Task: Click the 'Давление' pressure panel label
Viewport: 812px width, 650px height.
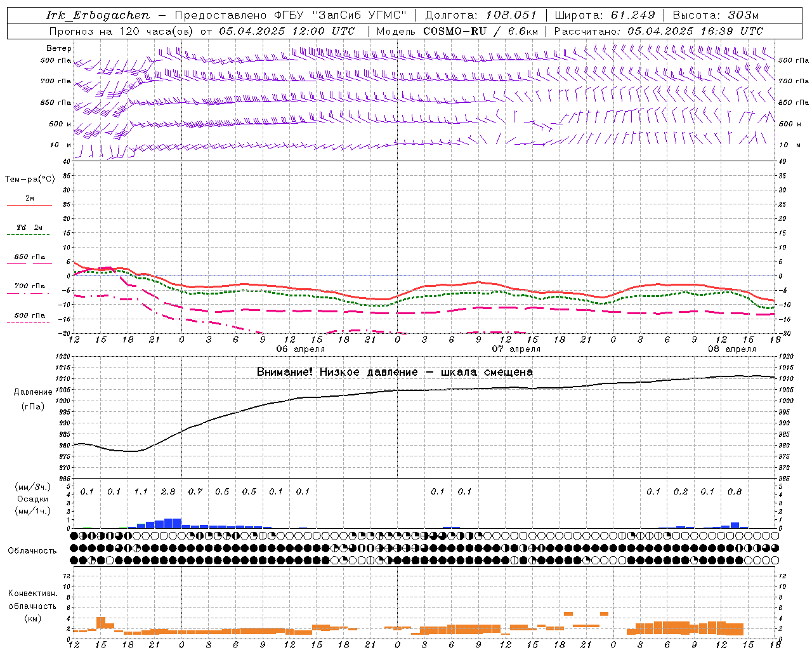Action: [x=33, y=392]
